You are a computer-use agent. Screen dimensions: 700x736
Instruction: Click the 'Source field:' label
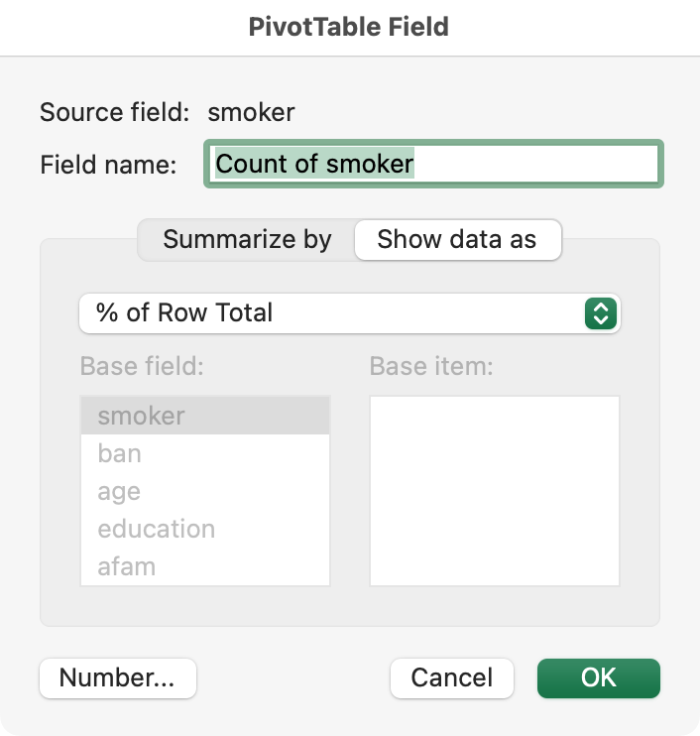[114, 112]
